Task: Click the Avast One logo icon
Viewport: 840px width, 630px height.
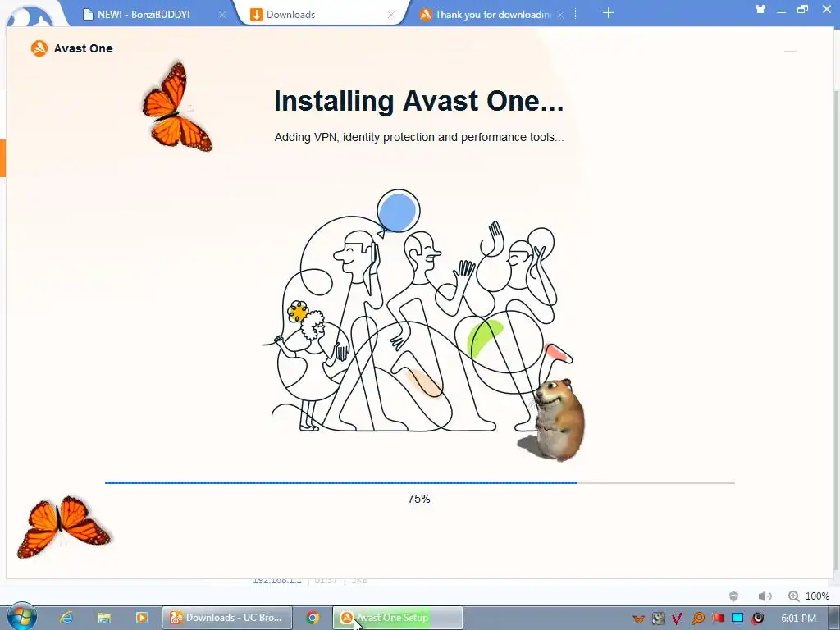Action: (x=39, y=48)
